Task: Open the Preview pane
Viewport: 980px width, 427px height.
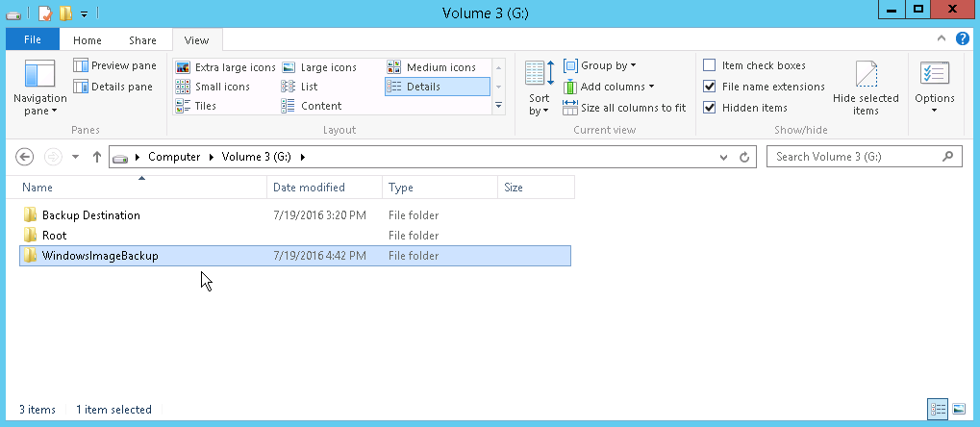Action: tap(115, 65)
